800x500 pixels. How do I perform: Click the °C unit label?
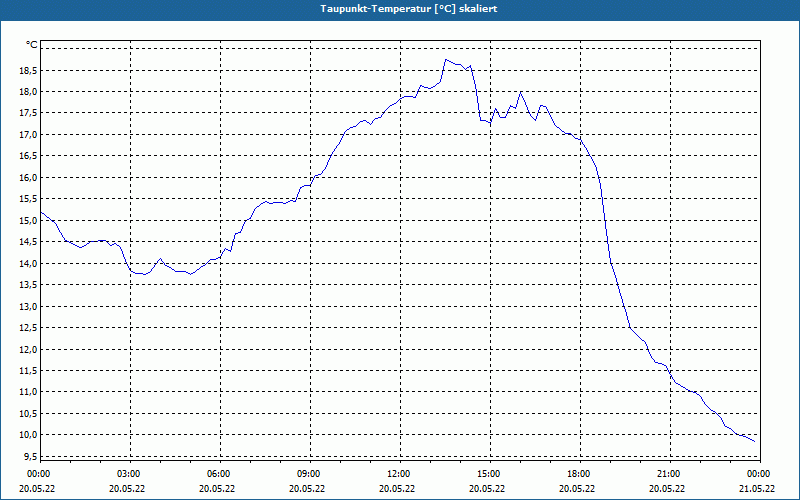pos(32,45)
